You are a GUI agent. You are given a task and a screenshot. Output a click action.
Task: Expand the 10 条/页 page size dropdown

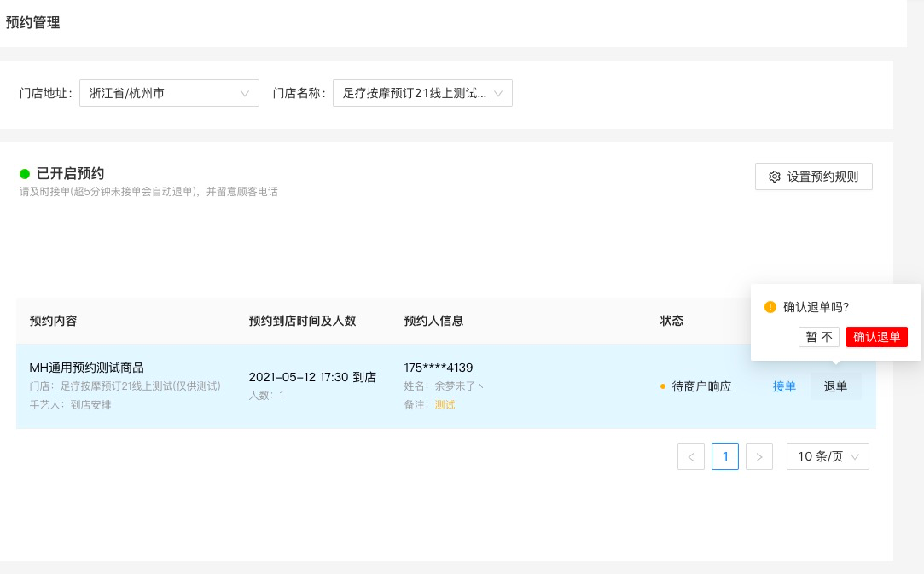[x=828, y=456]
